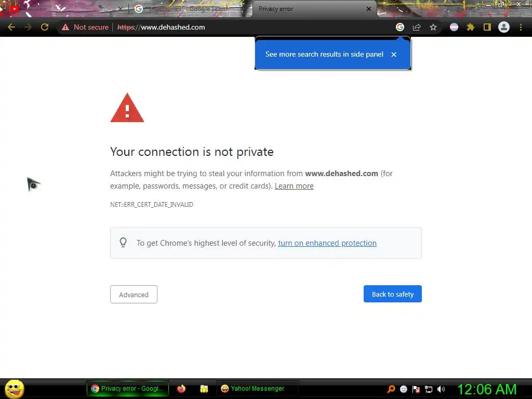The height and width of the screenshot is (399, 532).
Task: Click the smiley face tray icon
Action: pyautogui.click(x=403, y=389)
